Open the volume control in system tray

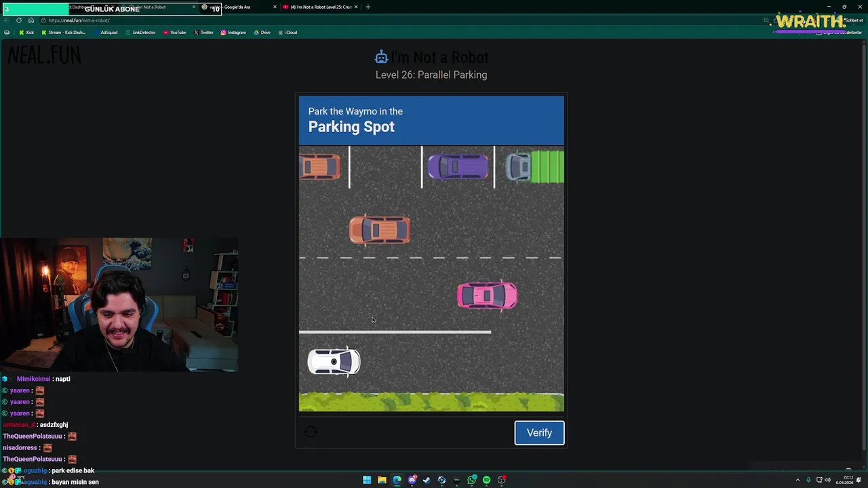click(x=827, y=480)
